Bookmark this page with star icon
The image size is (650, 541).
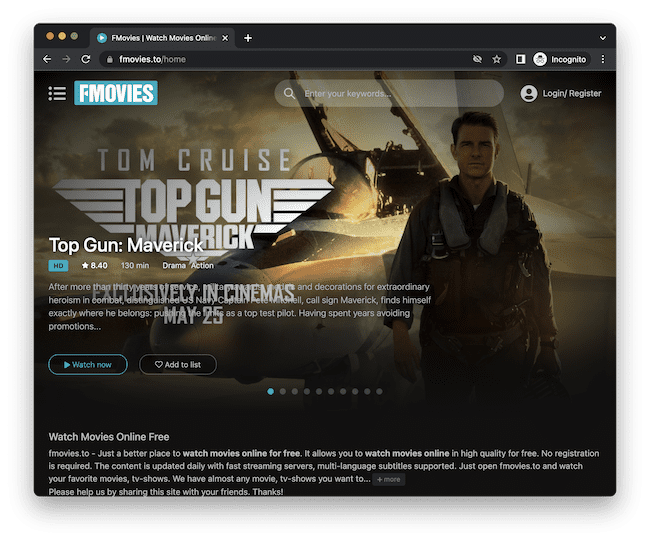point(496,59)
